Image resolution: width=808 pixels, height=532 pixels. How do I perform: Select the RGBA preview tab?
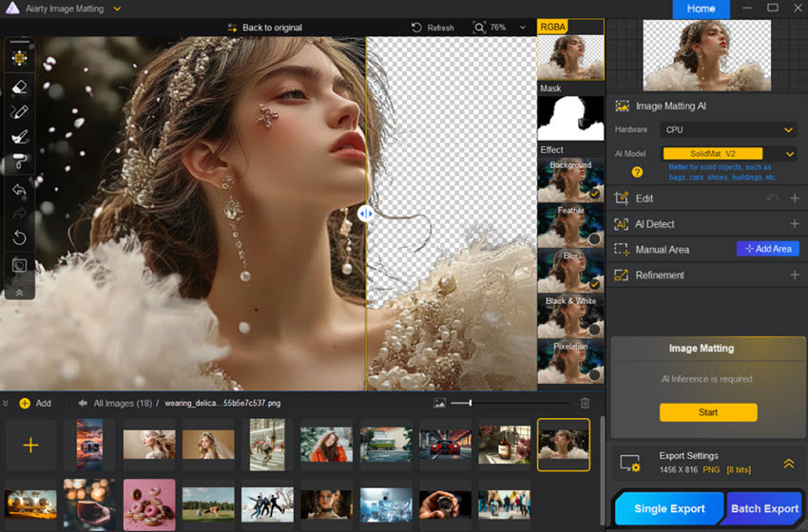pyautogui.click(x=552, y=27)
